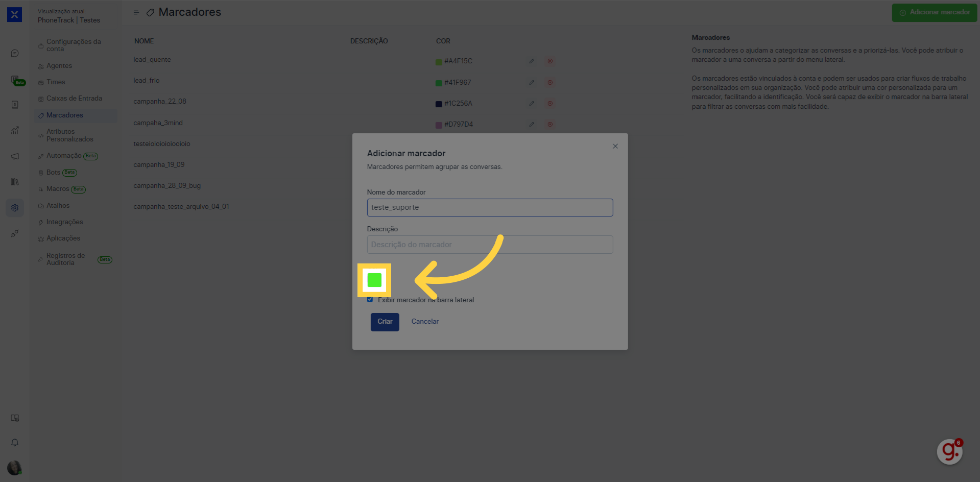Focus the Nome do marcador field
980x482 pixels.
point(490,207)
